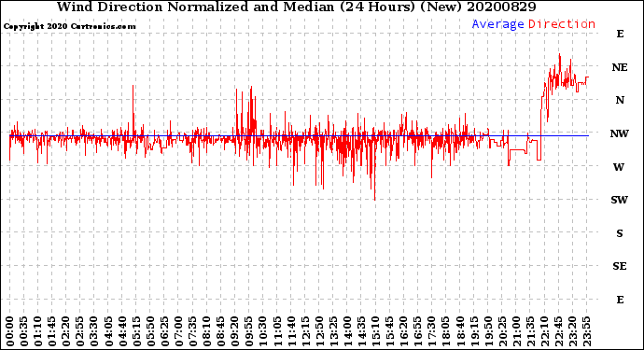Click the 'SW' axis label
644x350 pixels.
coord(620,200)
